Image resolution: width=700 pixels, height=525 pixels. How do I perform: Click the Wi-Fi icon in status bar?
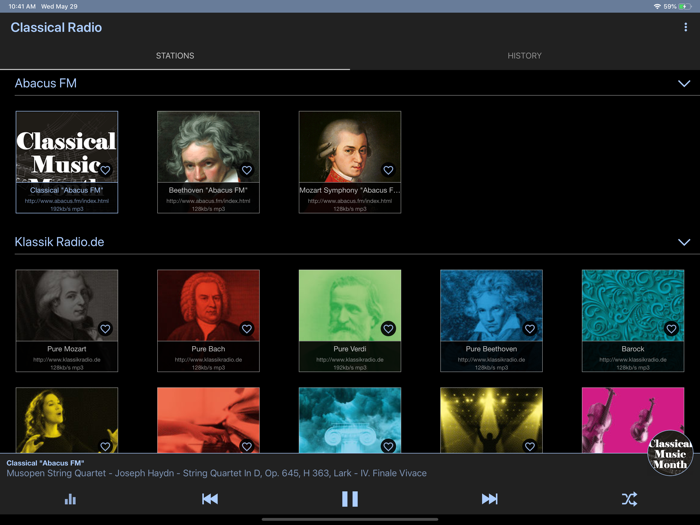(657, 6)
